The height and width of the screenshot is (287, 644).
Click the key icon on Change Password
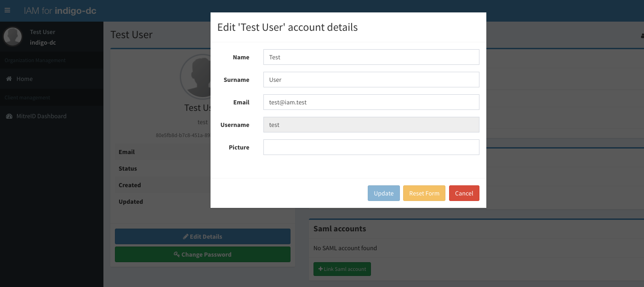point(177,254)
